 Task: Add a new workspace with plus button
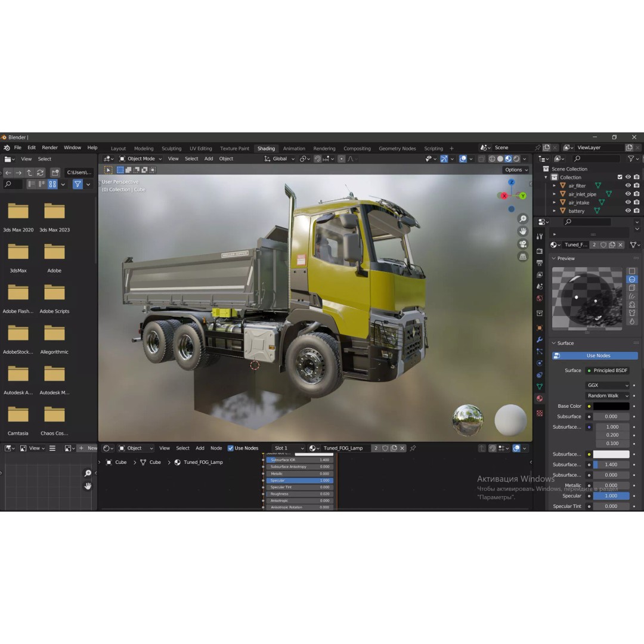click(451, 148)
